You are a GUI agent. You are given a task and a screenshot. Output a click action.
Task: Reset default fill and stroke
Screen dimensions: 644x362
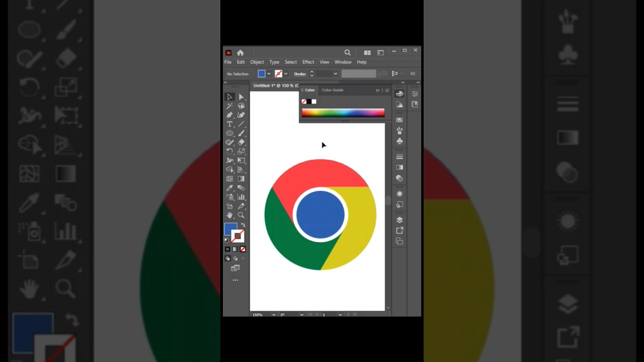226,240
